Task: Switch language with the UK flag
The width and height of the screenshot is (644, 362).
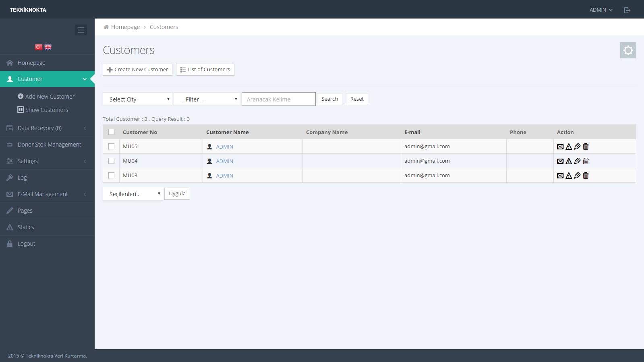Action: pos(48,47)
